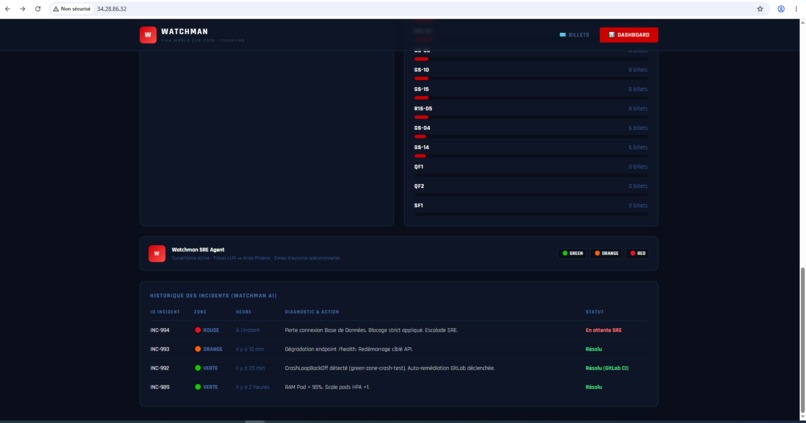Click the R16-05 progress bar
806x423 pixels.
tap(530, 117)
